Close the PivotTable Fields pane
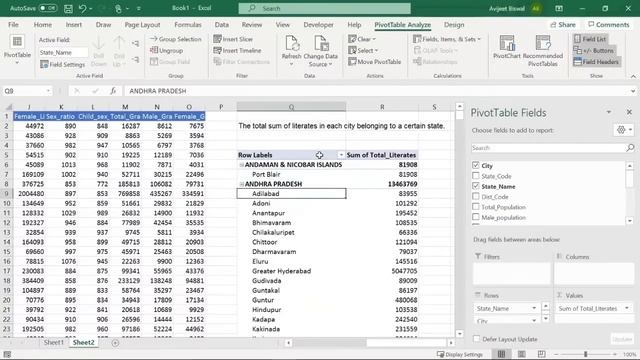The image size is (640, 360). point(629,112)
